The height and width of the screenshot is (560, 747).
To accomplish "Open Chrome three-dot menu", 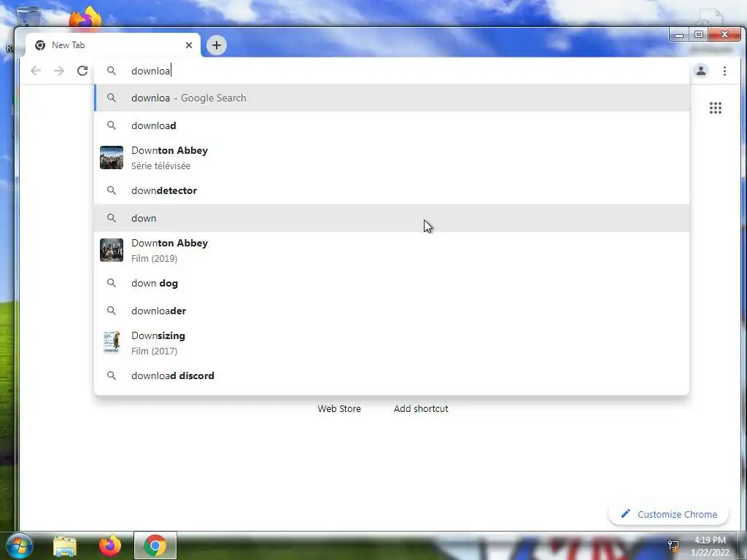I will pyautogui.click(x=724, y=71).
